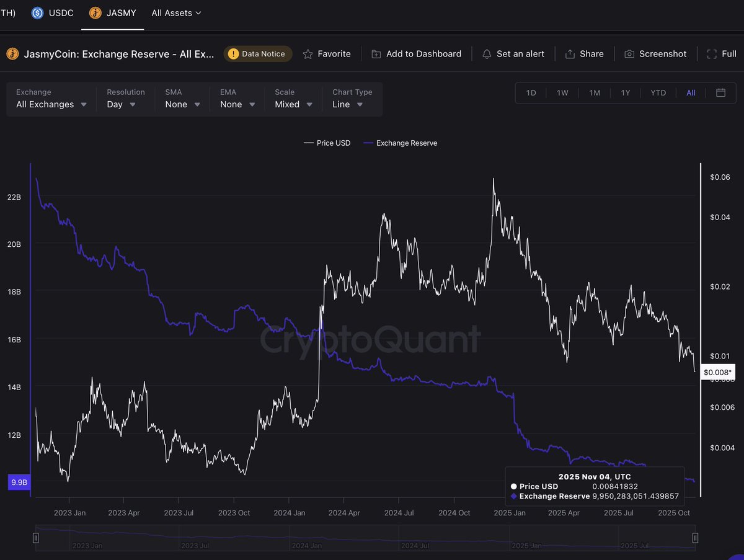Click the 22B y-axis label

[14, 197]
